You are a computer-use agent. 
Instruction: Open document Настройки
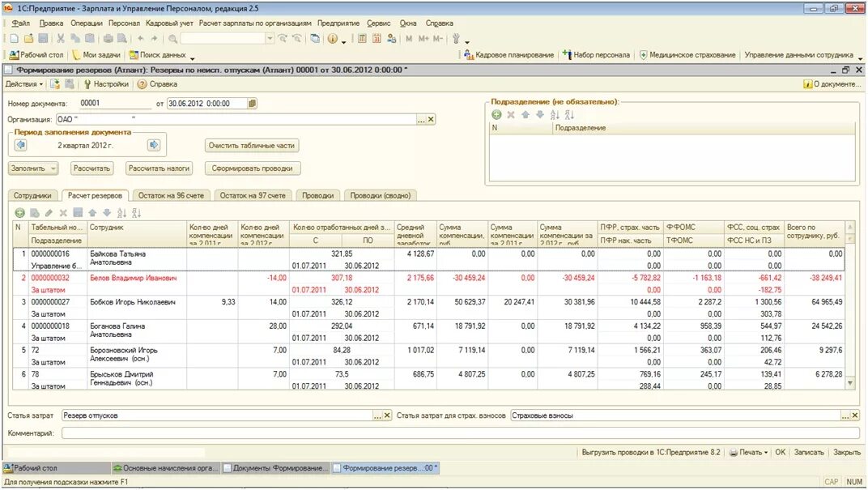[x=106, y=84]
